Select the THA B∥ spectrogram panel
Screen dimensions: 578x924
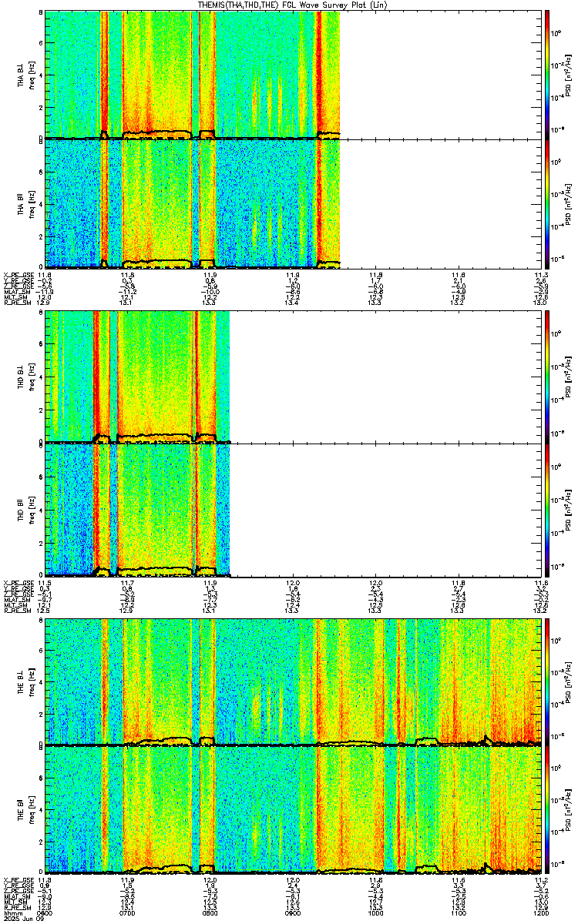point(293,203)
